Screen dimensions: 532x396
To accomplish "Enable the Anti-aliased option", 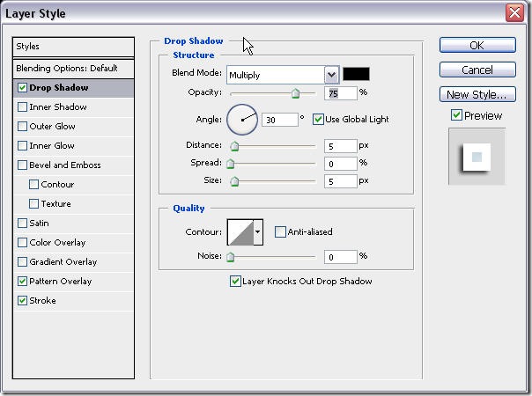I will tap(280, 232).
